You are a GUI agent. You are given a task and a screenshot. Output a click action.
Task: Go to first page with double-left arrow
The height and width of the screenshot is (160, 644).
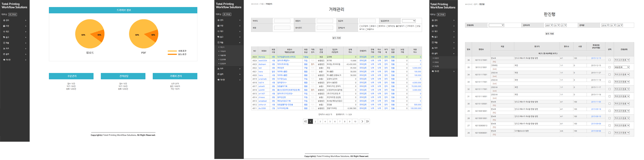305,121
